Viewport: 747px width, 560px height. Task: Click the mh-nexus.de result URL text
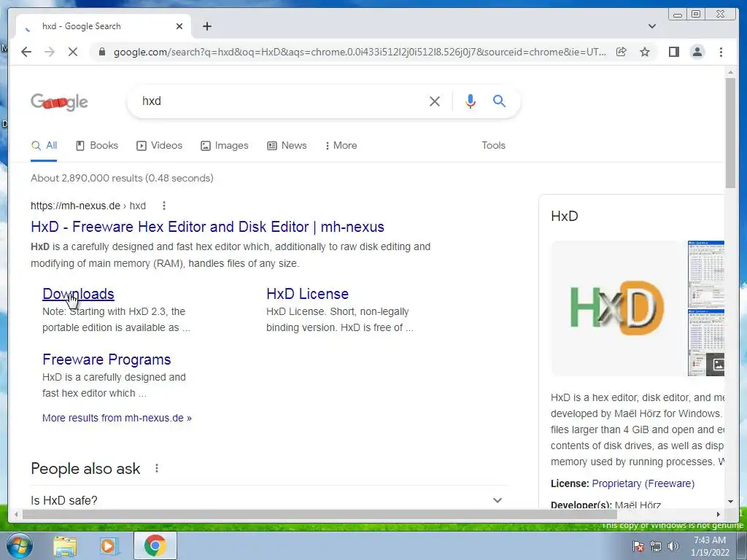[x=88, y=206]
